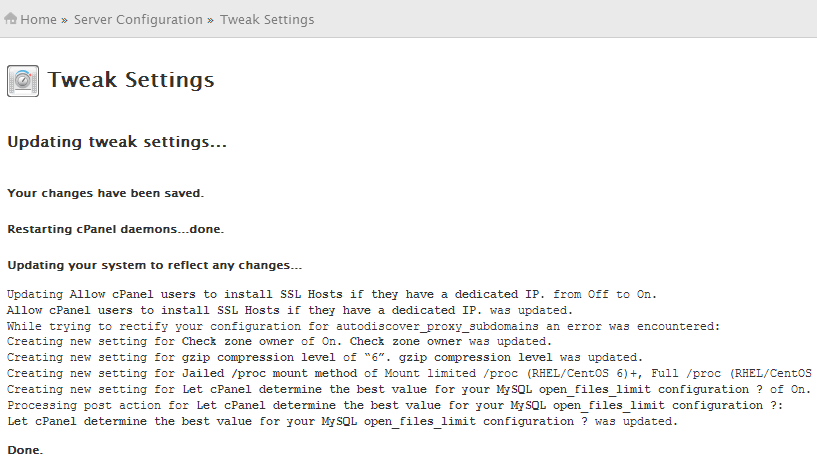Image resolution: width=817 pixels, height=461 pixels.
Task: Click the large Tweak Settings page heading
Action: (131, 80)
